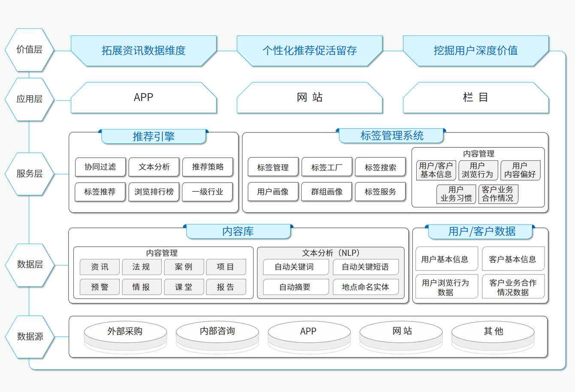Click the 标签服务 box

click(x=380, y=192)
